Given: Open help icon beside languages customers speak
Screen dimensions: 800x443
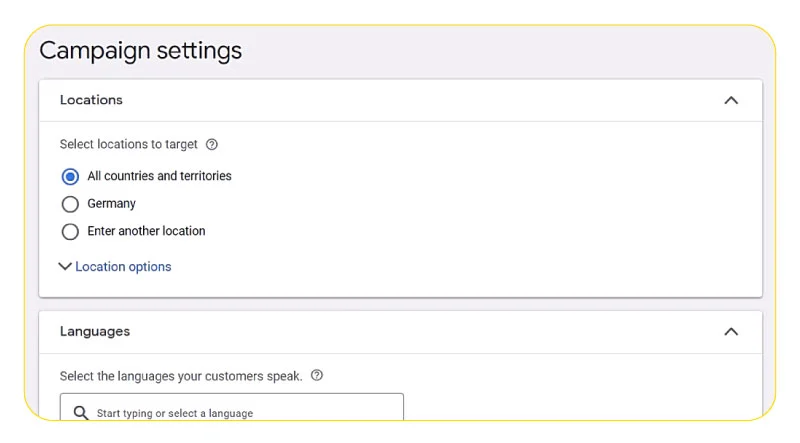Looking at the screenshot, I should (x=317, y=376).
